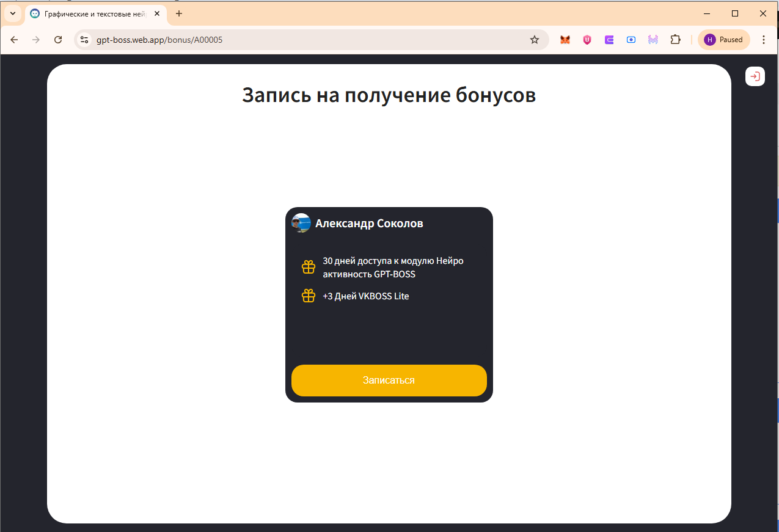Open the MetaMask fox extension
Viewport: 779px width, 532px height.
point(565,40)
